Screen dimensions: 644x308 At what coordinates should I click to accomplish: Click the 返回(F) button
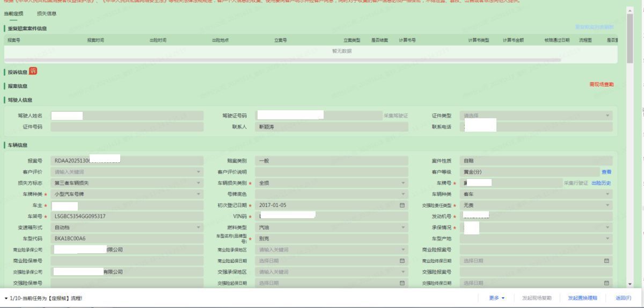(623, 298)
